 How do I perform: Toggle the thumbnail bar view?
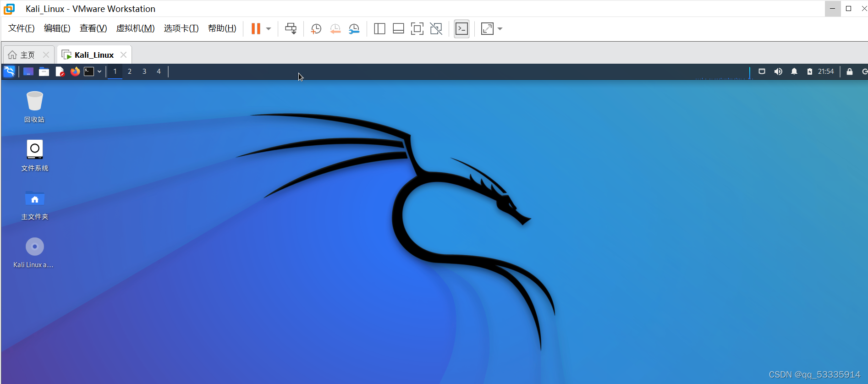[398, 29]
